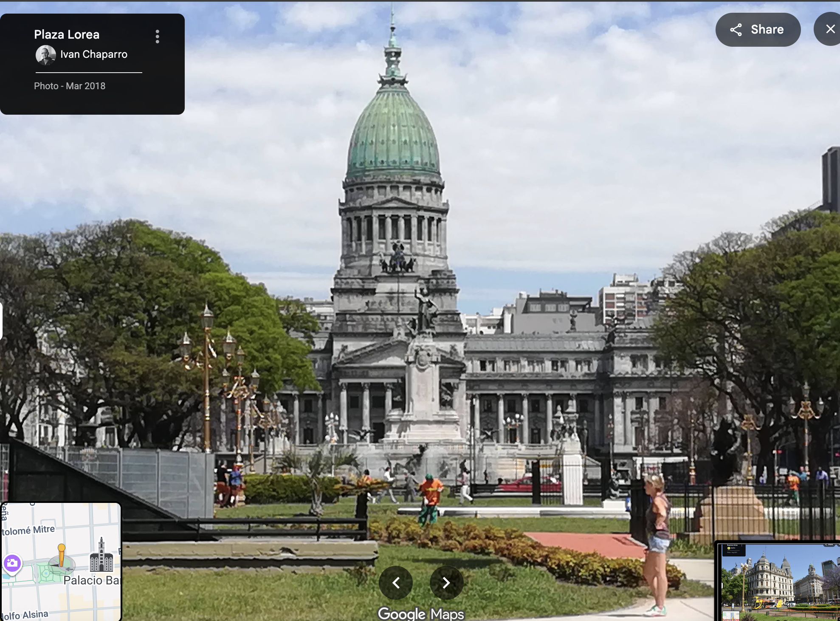Click the Palacio Barolo map label

(91, 580)
